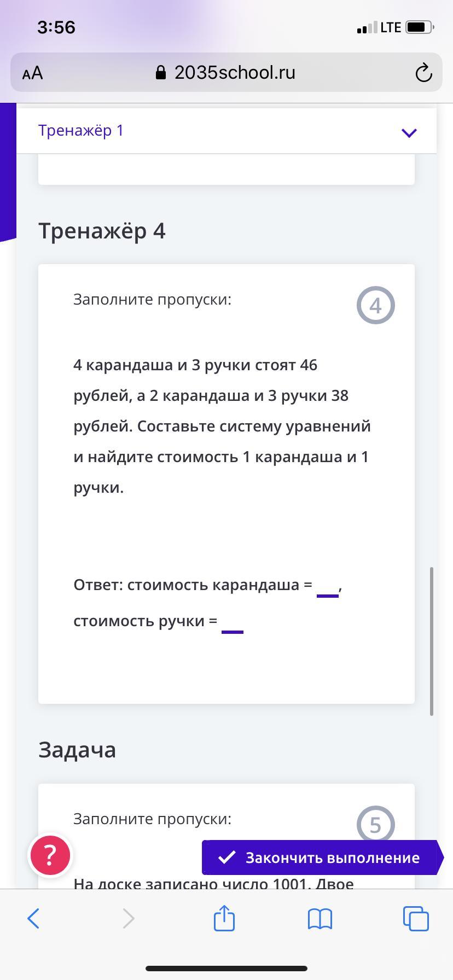Tap the iOS home indicator bar

226,968
